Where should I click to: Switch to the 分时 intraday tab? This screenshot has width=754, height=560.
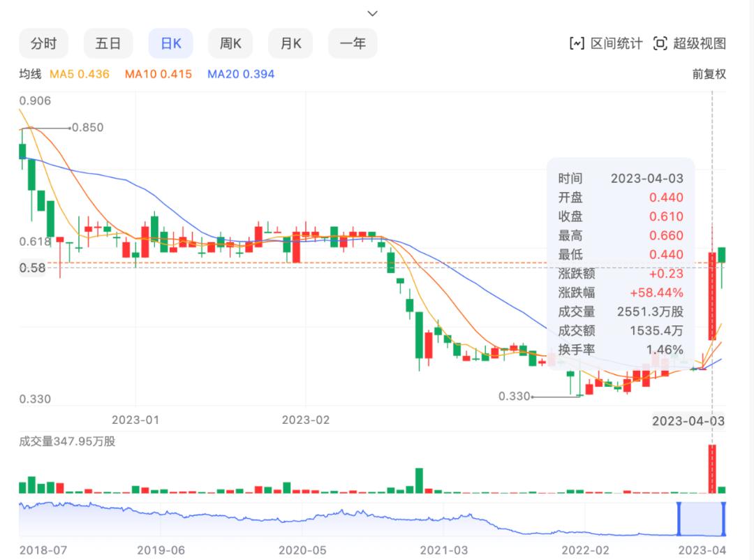click(43, 43)
